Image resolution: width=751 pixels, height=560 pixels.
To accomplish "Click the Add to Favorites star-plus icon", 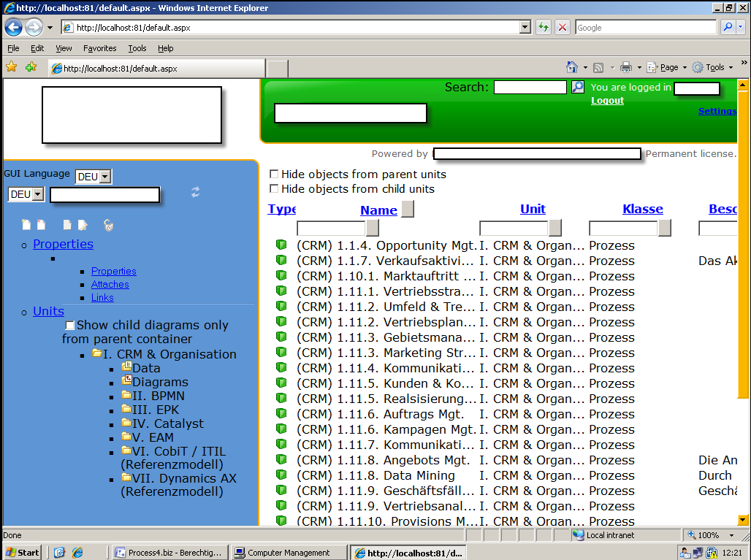I will coord(31,67).
